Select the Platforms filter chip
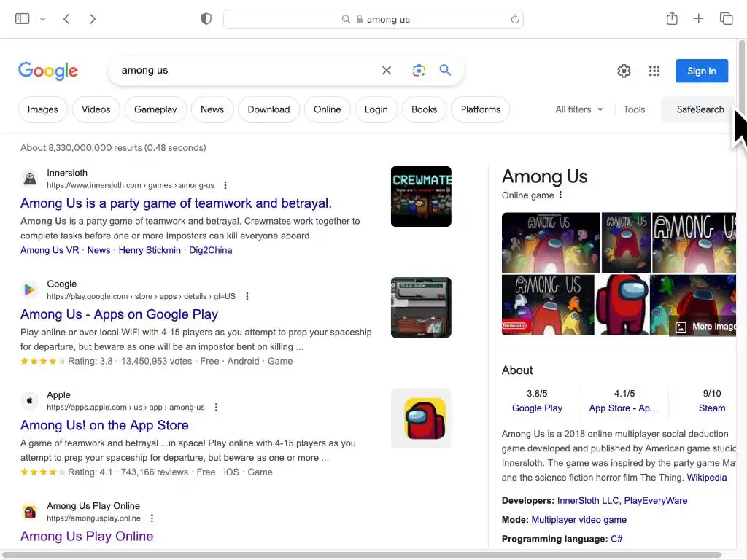Screen dimensions: 747x560 480,109
